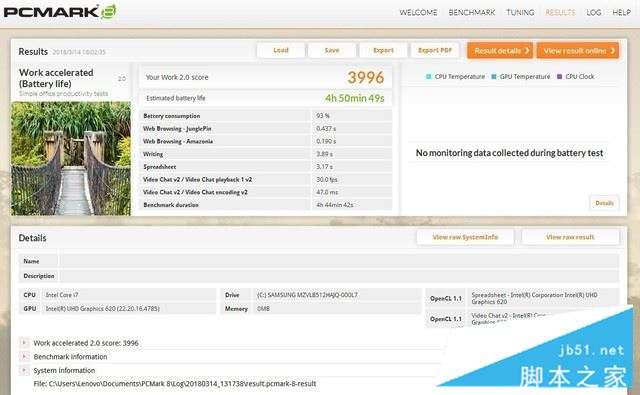Open the WELCOME tab
This screenshot has height=395, width=640.
click(418, 13)
